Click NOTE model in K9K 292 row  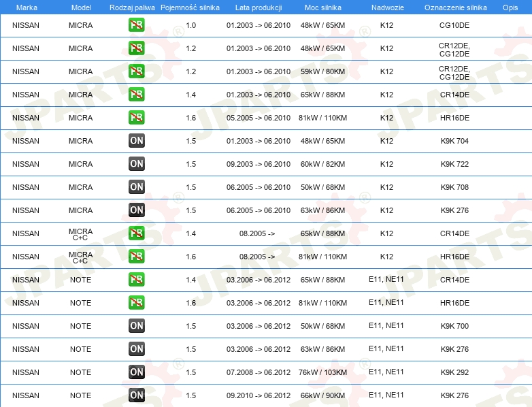(x=80, y=372)
